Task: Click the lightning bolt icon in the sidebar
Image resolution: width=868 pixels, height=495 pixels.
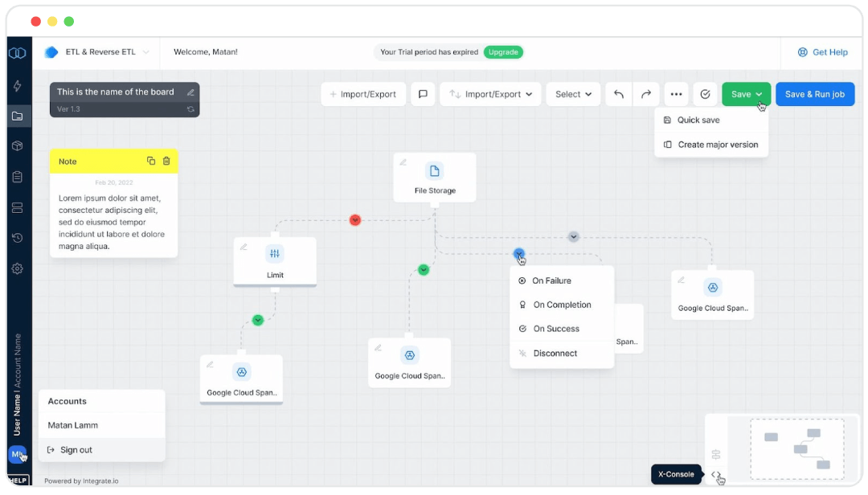Action: tap(18, 85)
